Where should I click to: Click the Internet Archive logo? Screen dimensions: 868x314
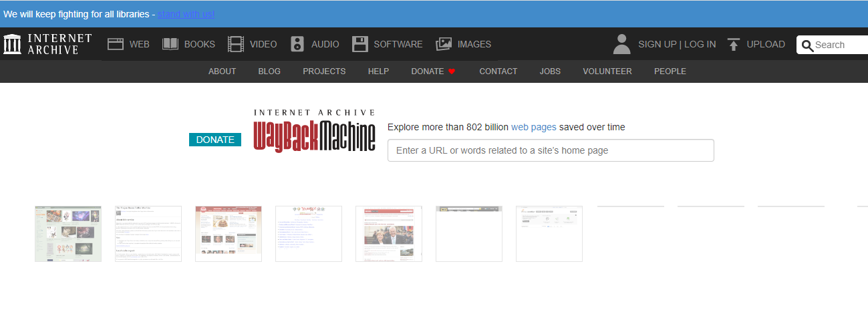coord(47,44)
